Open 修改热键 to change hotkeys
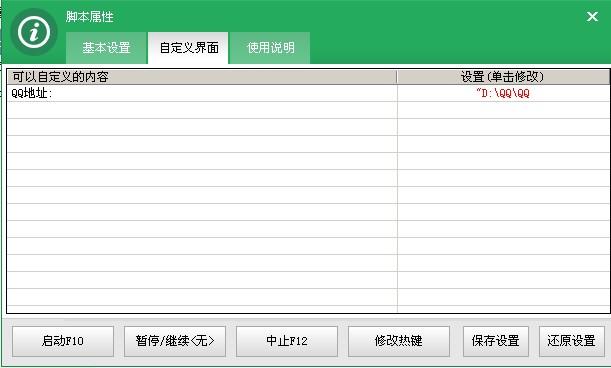The width and height of the screenshot is (611, 368). coord(399,341)
